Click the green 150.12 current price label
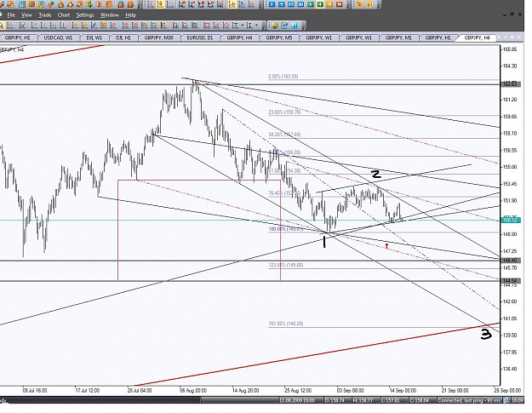Image resolution: width=532 pixels, height=413 pixels. click(x=510, y=220)
